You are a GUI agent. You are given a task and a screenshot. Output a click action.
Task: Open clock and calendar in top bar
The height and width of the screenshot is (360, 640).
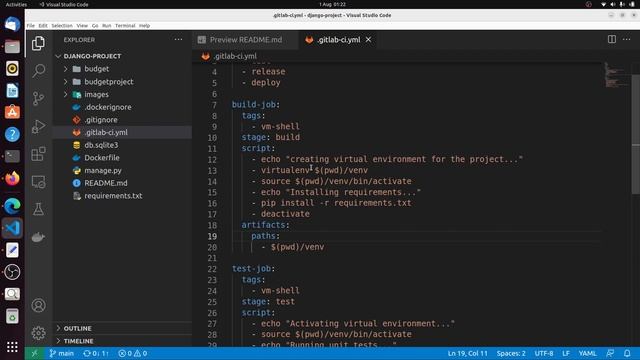point(332,4)
